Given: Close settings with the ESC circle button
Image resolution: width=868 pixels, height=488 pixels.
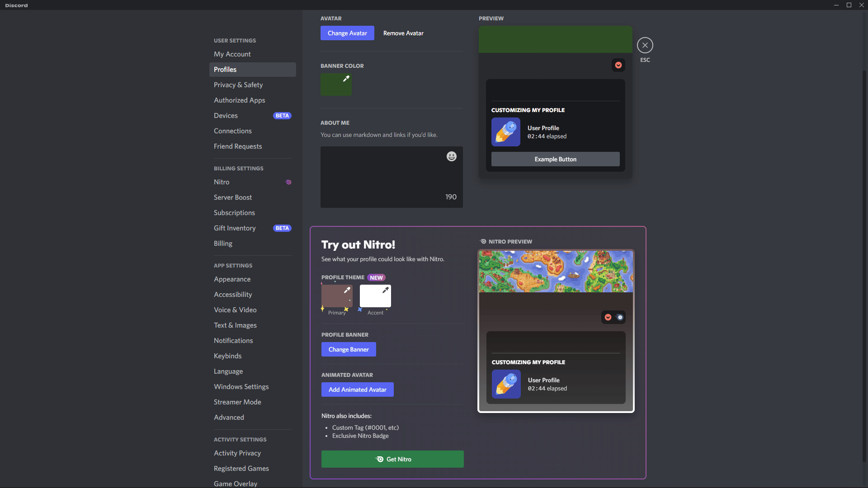Looking at the screenshot, I should click(x=645, y=45).
